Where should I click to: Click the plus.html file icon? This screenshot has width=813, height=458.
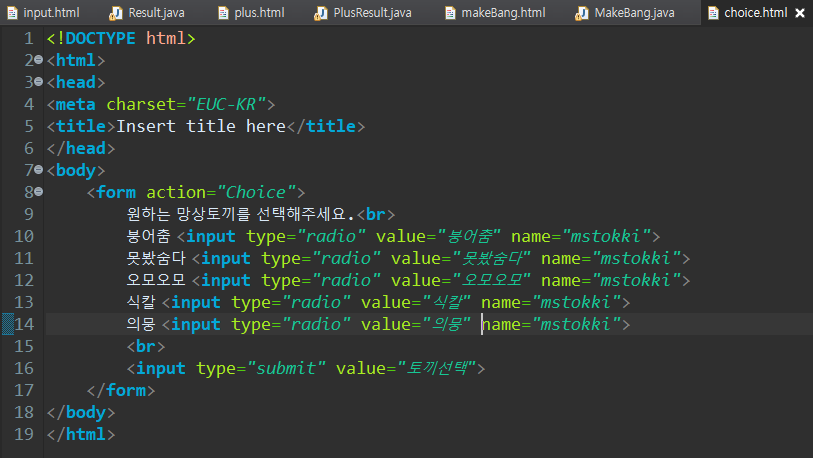[x=223, y=13]
